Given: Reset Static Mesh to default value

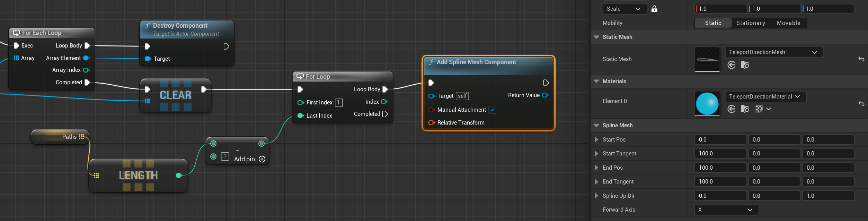Looking at the screenshot, I should tap(861, 59).
